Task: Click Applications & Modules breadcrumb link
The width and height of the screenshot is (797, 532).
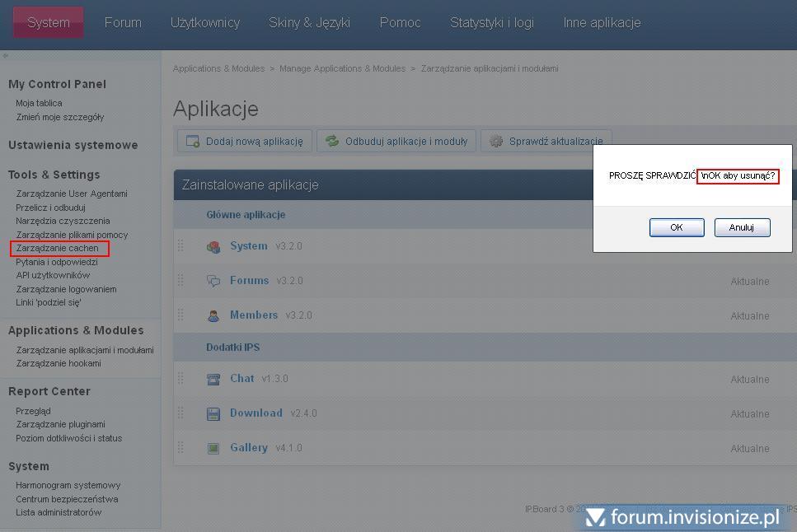Action: [x=218, y=68]
